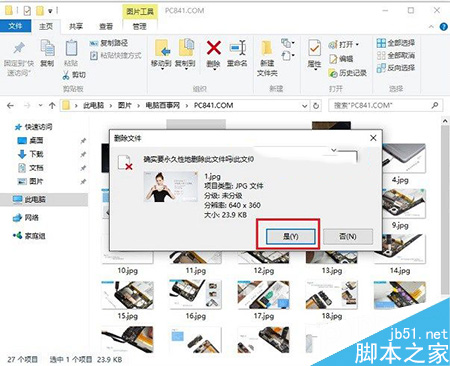Click 此电脑 in the address breadcrumb

[x=93, y=106]
